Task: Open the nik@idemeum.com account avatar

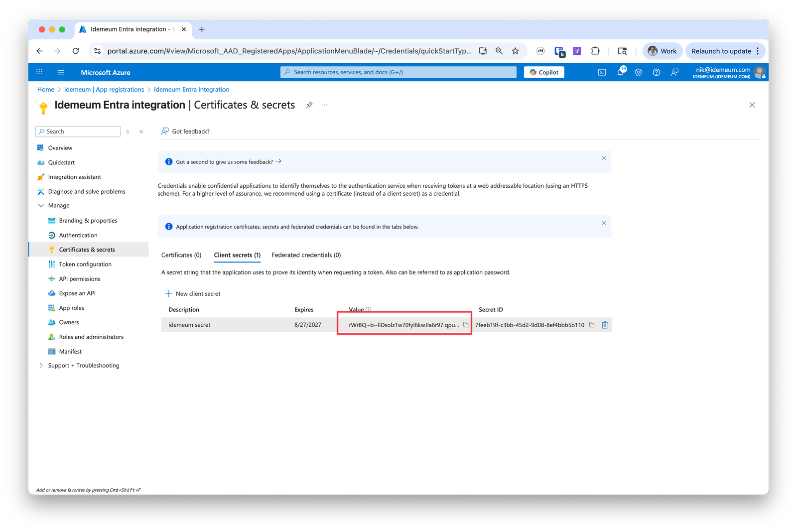Action: [759, 72]
